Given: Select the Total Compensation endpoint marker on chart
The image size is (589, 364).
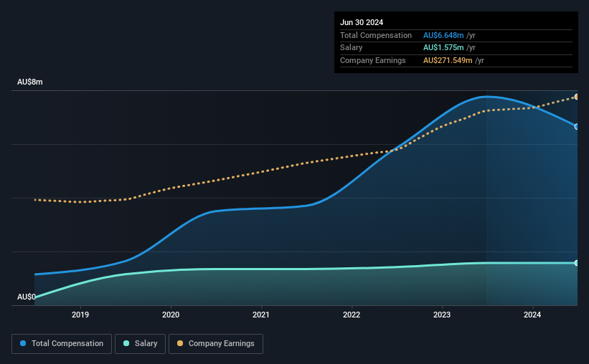Looking at the screenshot, I should pos(577,127).
